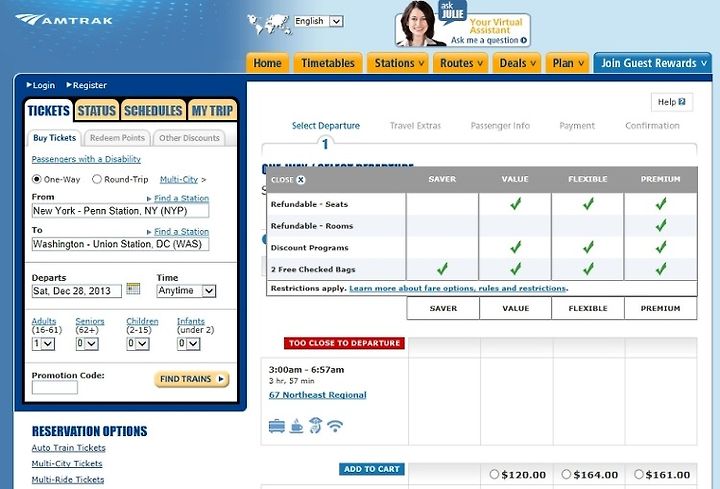
Task: Open Passengers with a Disability link
Action: [x=86, y=159]
